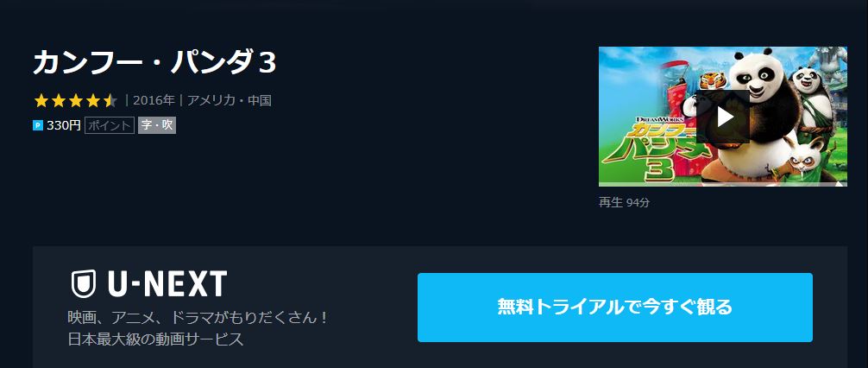Click the blue P point icon
868x368 pixels.
coord(38,126)
